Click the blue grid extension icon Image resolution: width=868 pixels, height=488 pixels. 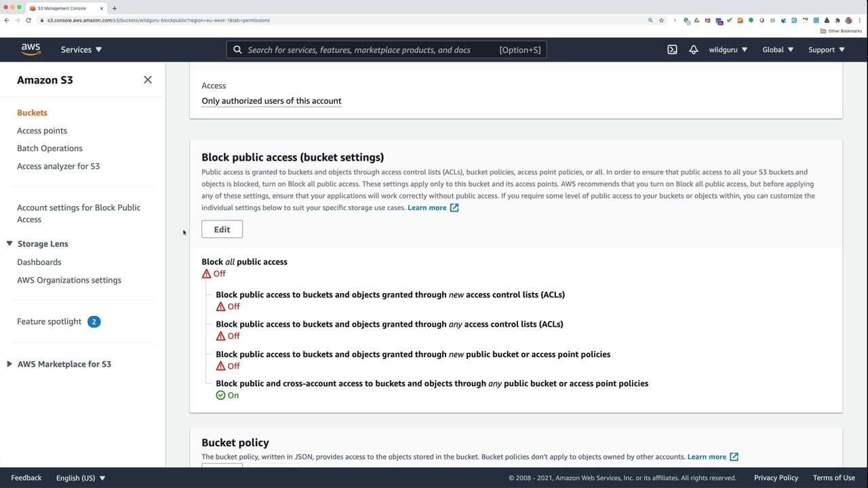[x=816, y=20]
